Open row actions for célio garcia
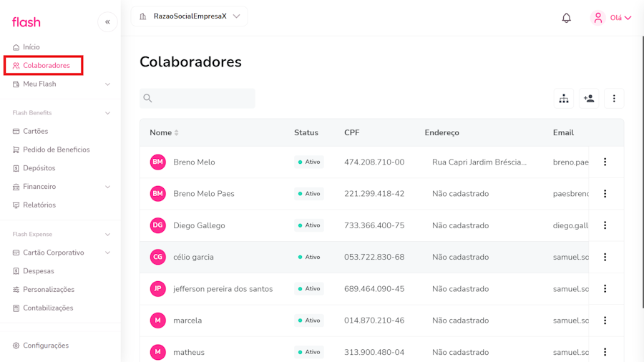644x362 pixels. [x=605, y=257]
